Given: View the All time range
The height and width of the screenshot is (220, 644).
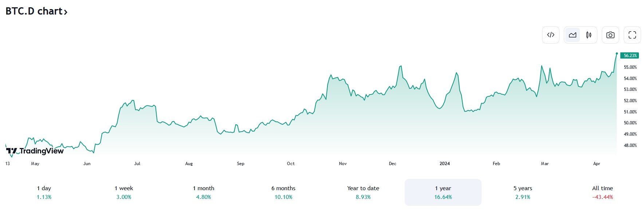Looking at the screenshot, I should pos(602,192).
